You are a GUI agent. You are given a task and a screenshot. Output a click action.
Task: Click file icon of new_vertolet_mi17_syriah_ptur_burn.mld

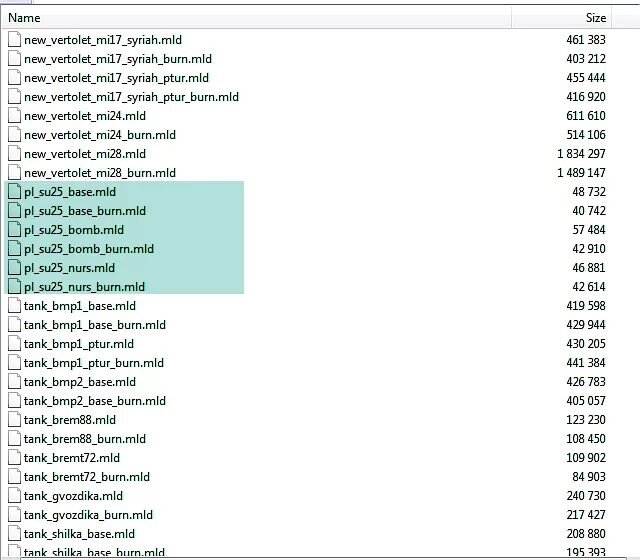14,97
